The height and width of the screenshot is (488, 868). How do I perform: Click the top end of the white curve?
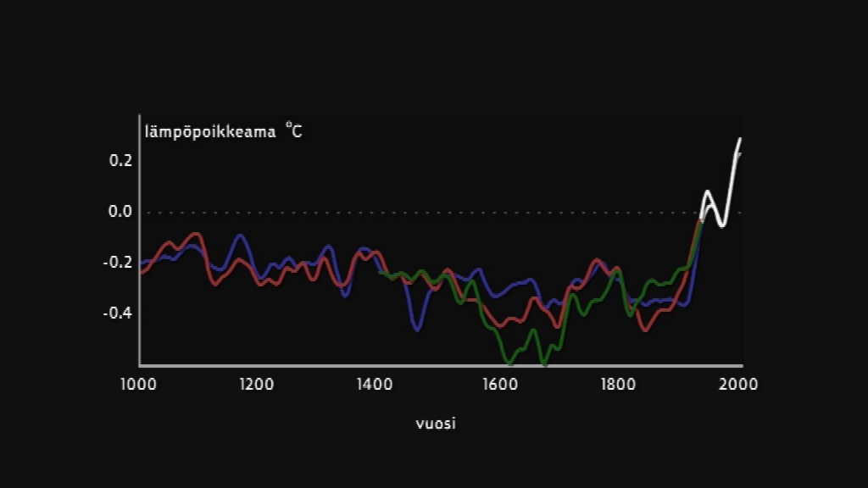[x=739, y=139]
